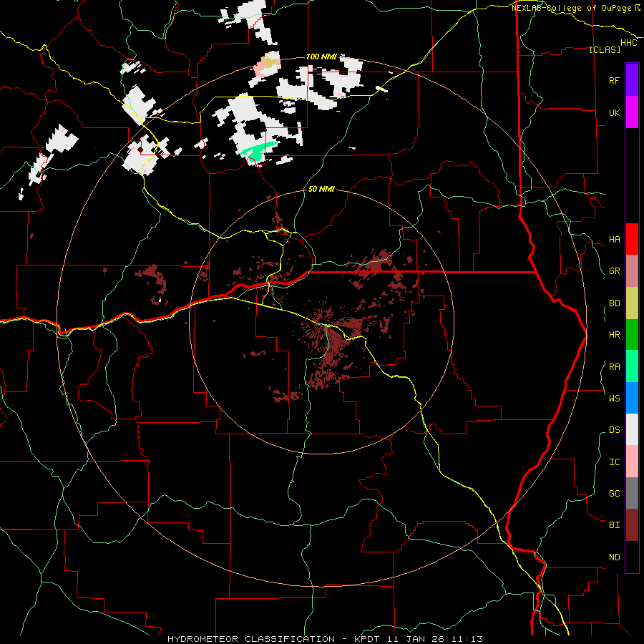The height and width of the screenshot is (644, 644).
Task: Click the 11:13 time stamp
Action: coord(467,639)
